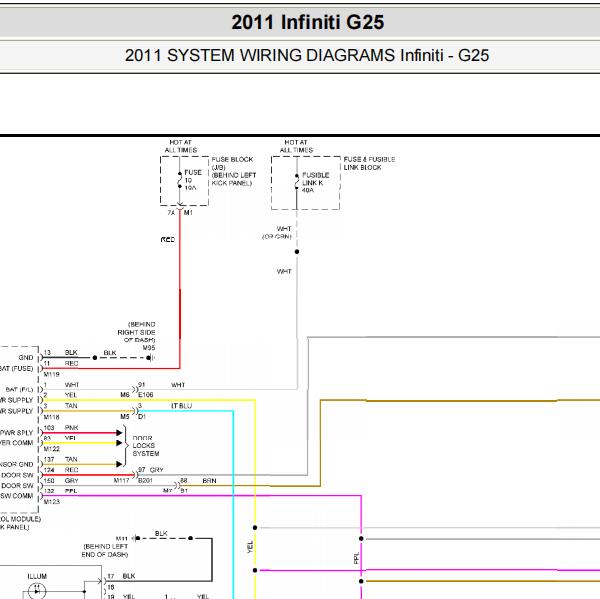The height and width of the screenshot is (599, 600).
Task: Click the "M7" connector label
Action: pyautogui.click(x=168, y=491)
